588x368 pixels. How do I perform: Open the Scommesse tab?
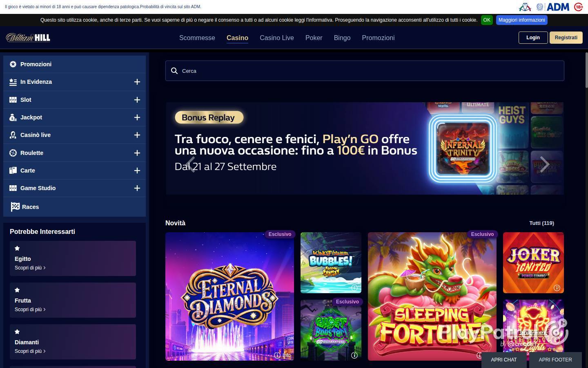click(197, 38)
